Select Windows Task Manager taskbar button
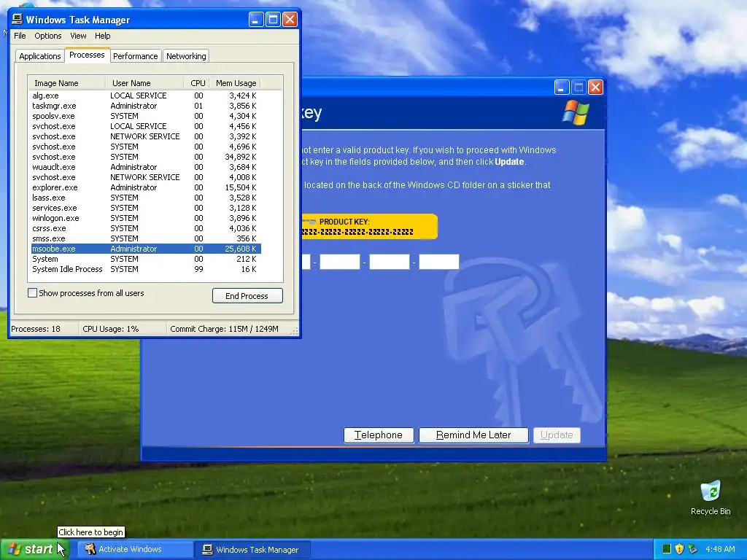This screenshot has height=560, width=747. click(252, 550)
